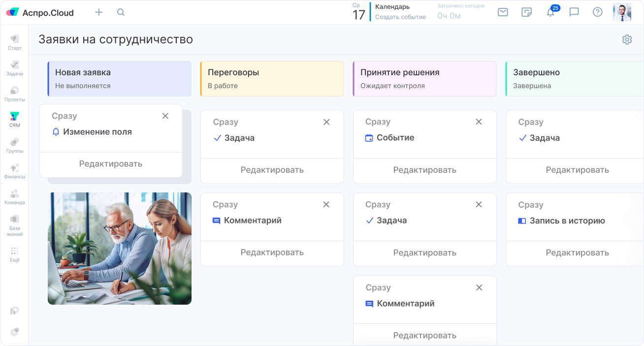The height and width of the screenshot is (346, 644).
Task: Expand Ещё menu in sidebar
Action: [x=14, y=254]
